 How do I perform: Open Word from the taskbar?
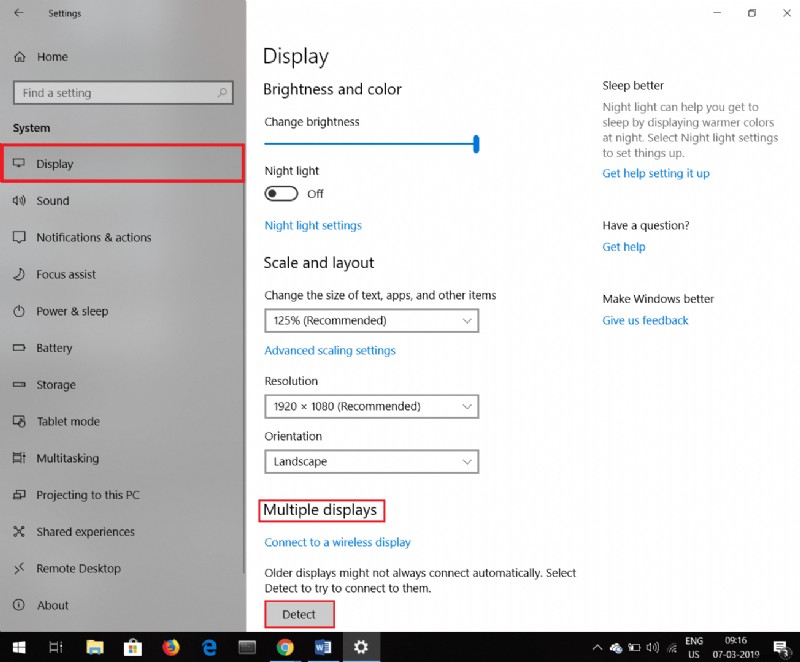tap(322, 647)
